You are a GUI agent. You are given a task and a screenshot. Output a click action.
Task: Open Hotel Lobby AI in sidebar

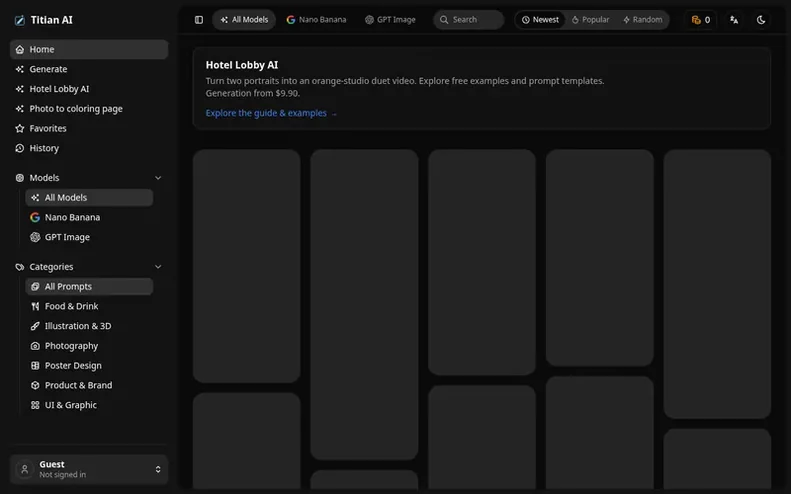pos(89,89)
